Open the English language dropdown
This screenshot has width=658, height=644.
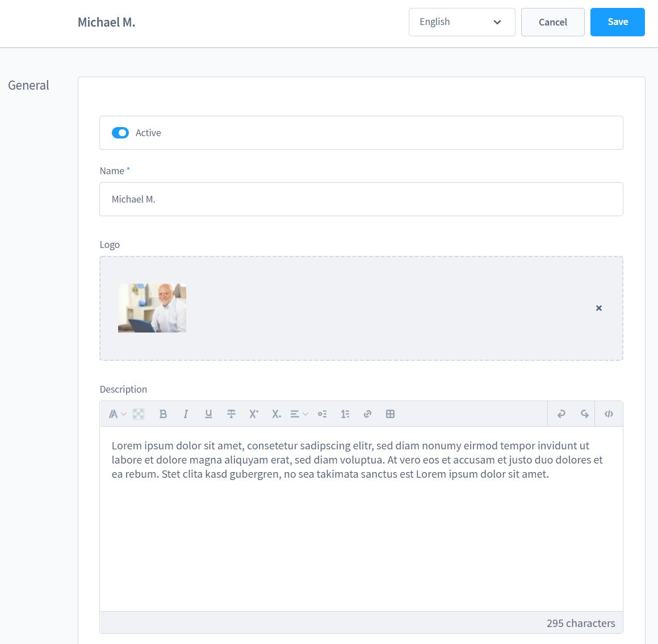(462, 22)
